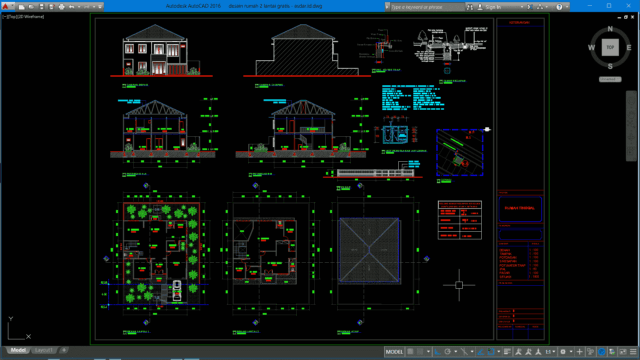Click the TOP face of the ViewCube

pos(610,47)
